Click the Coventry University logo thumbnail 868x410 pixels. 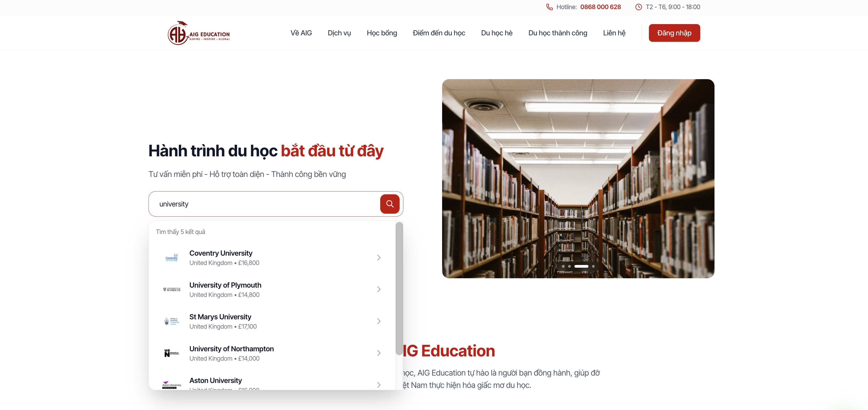[172, 258]
